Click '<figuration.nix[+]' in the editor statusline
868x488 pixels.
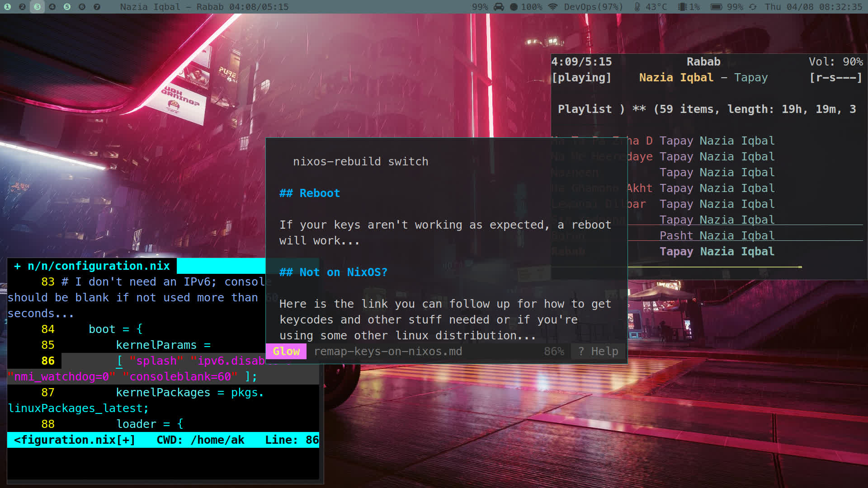pyautogui.click(x=75, y=440)
